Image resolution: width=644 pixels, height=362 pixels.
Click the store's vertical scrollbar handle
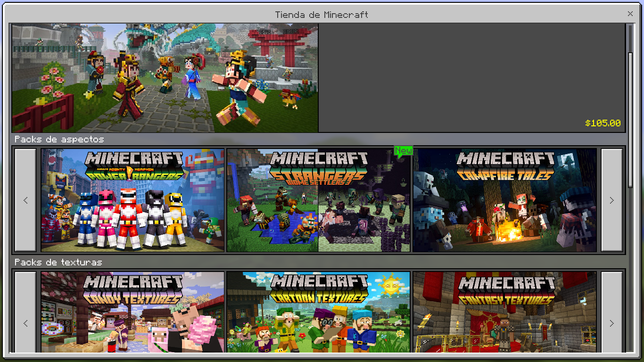click(630, 120)
